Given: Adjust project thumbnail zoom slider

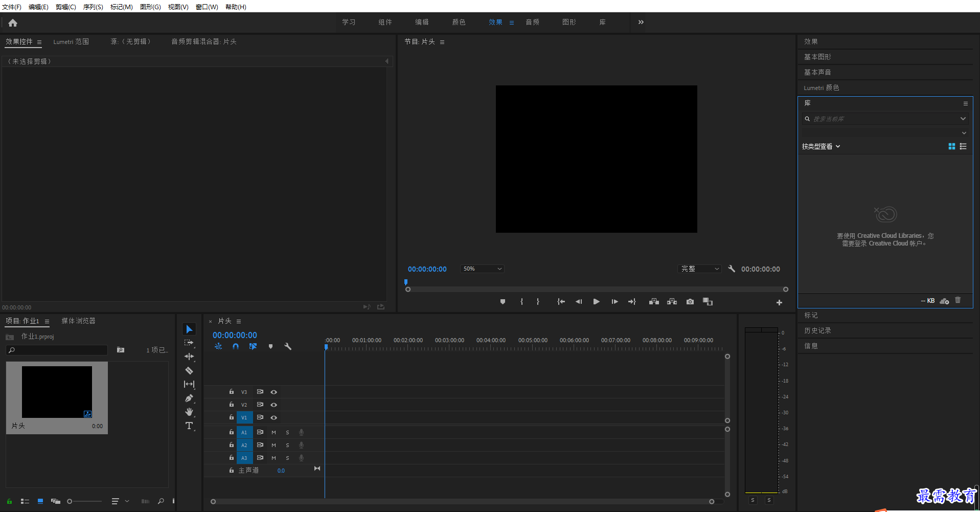Looking at the screenshot, I should point(84,501).
